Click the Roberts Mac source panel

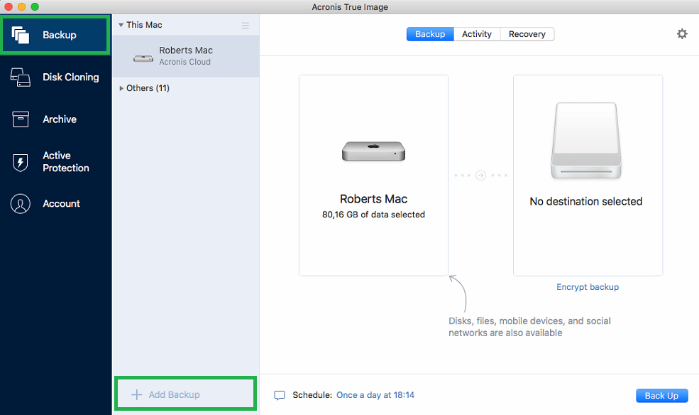(374, 175)
